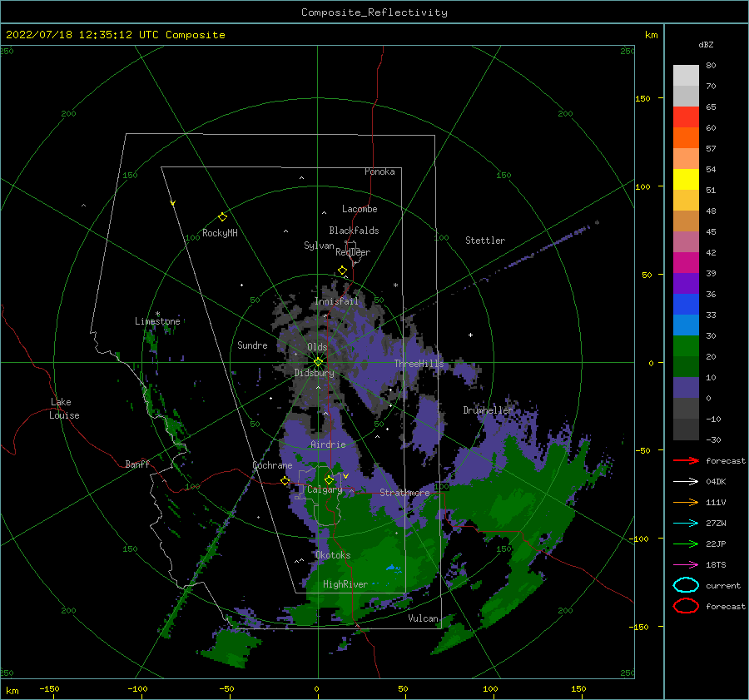Click the green 22JP arrow icon
The height and width of the screenshot is (700, 749).
pyautogui.click(x=686, y=544)
